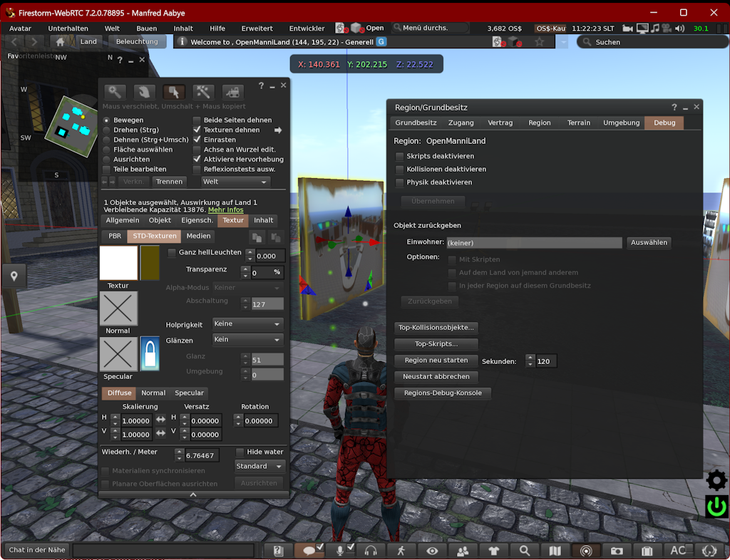The image size is (730, 560).
Task: Open the Bauen menu
Action: 146,28
